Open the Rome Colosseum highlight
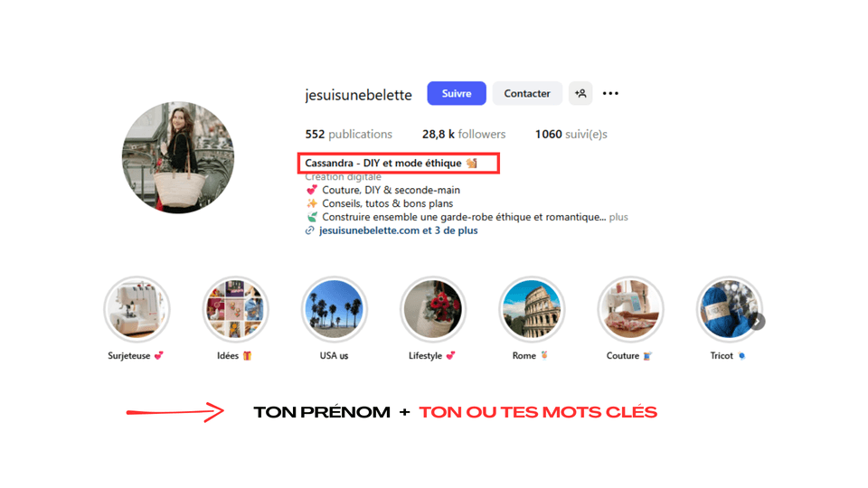 (x=532, y=309)
